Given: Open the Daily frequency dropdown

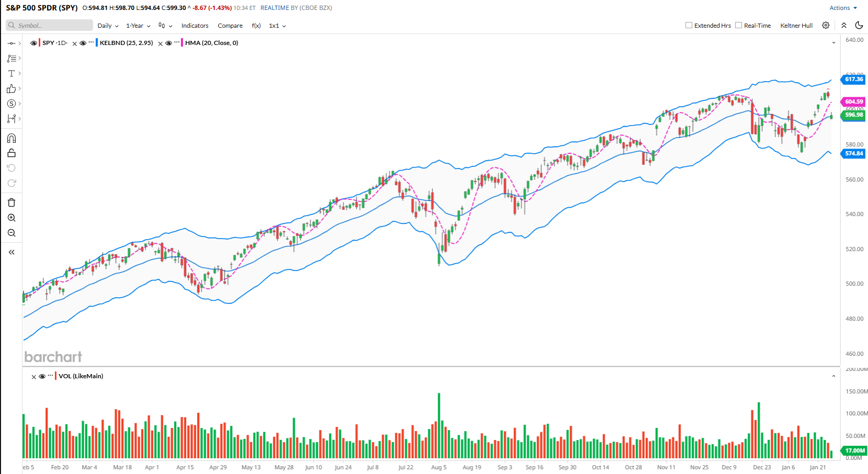Looking at the screenshot, I should (108, 26).
